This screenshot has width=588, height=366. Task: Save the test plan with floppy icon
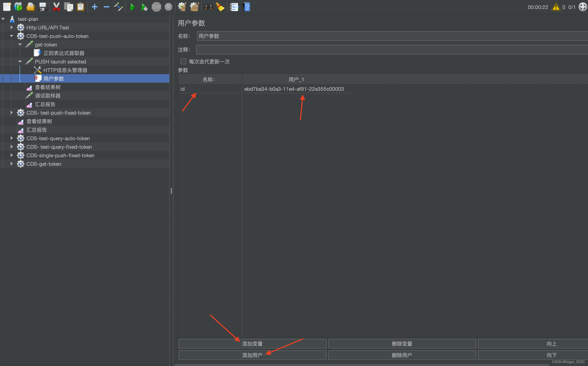43,7
